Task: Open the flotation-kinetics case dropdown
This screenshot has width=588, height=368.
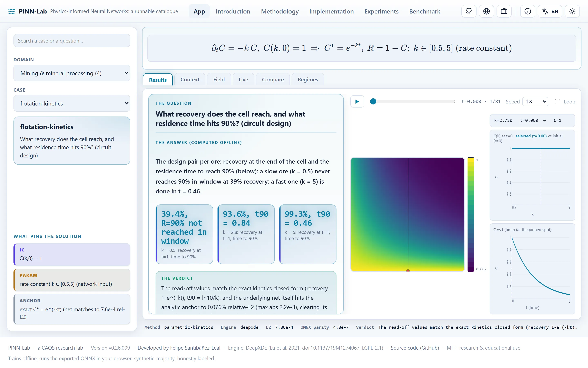Action: pyautogui.click(x=72, y=103)
